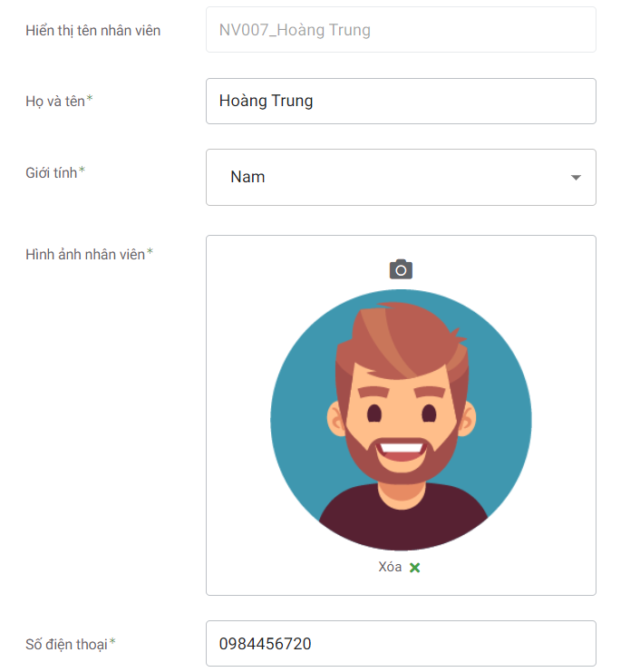Click the green X delete icon
This screenshot has width=640, height=672.
[415, 568]
